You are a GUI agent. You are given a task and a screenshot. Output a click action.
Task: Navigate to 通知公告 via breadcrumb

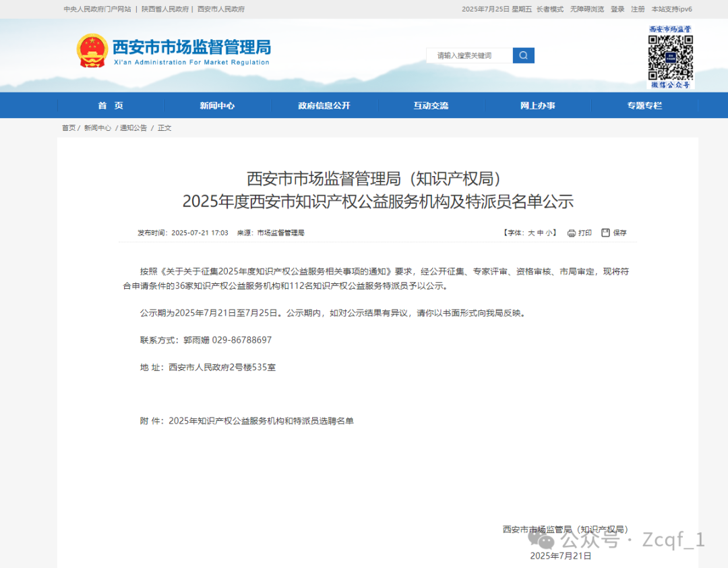click(x=134, y=127)
